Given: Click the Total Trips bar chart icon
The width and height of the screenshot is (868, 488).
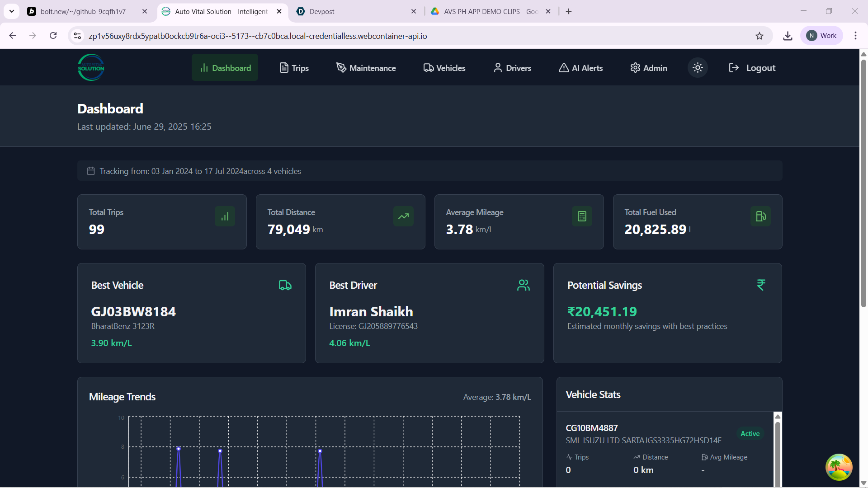Looking at the screenshot, I should 225,216.
